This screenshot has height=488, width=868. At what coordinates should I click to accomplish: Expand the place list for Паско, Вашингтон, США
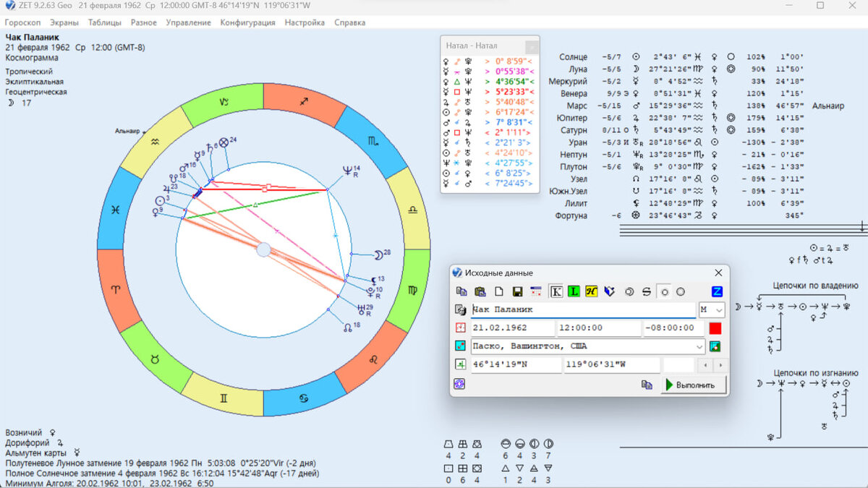pyautogui.click(x=699, y=346)
